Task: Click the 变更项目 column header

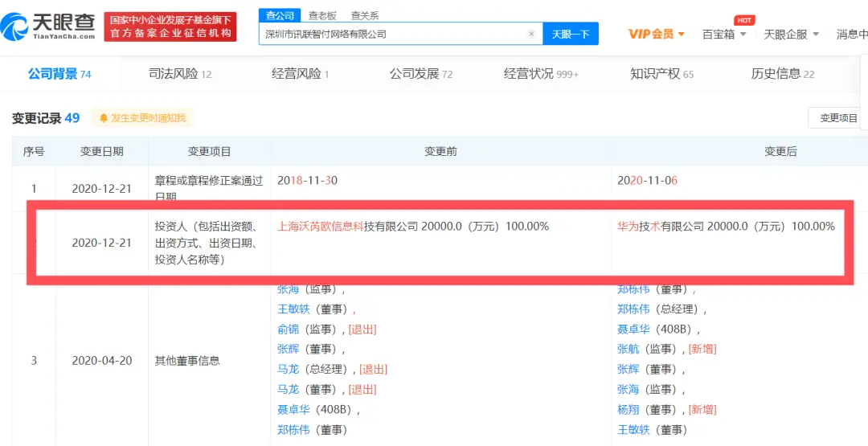Action: click(209, 152)
